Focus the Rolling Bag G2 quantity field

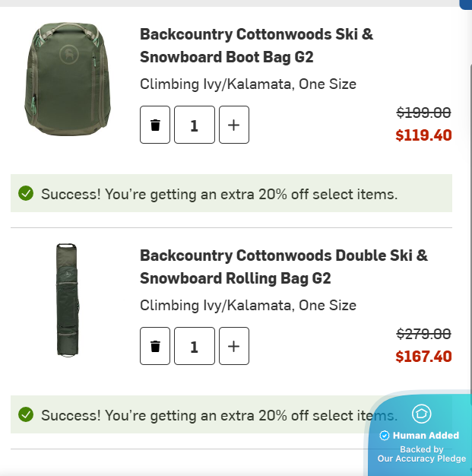pyautogui.click(x=195, y=347)
